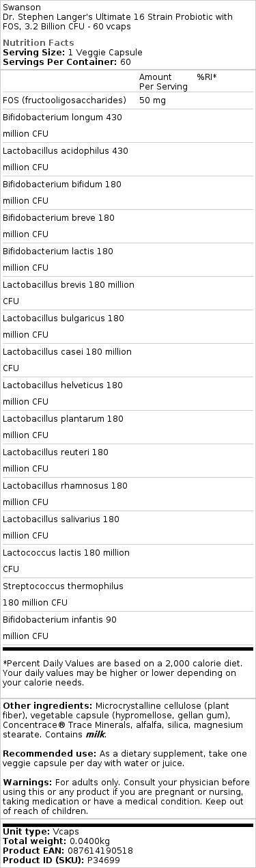256x868 pixels.
Task: Select the Bifidobacterium breve row
Action: tap(128, 226)
